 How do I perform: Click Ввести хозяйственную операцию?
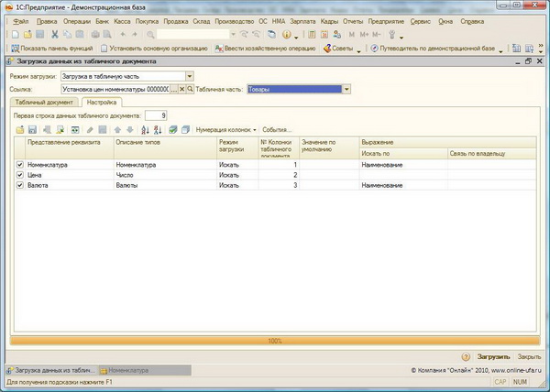(x=266, y=49)
